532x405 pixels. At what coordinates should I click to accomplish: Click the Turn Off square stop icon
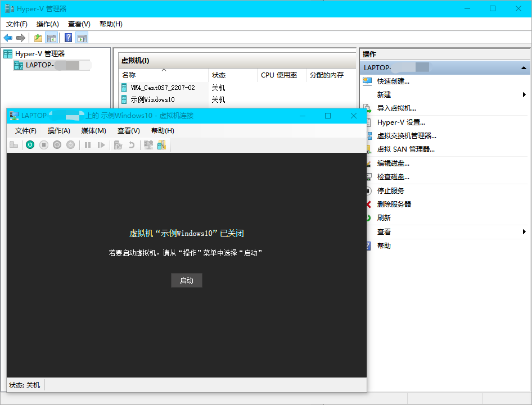pyautogui.click(x=44, y=145)
